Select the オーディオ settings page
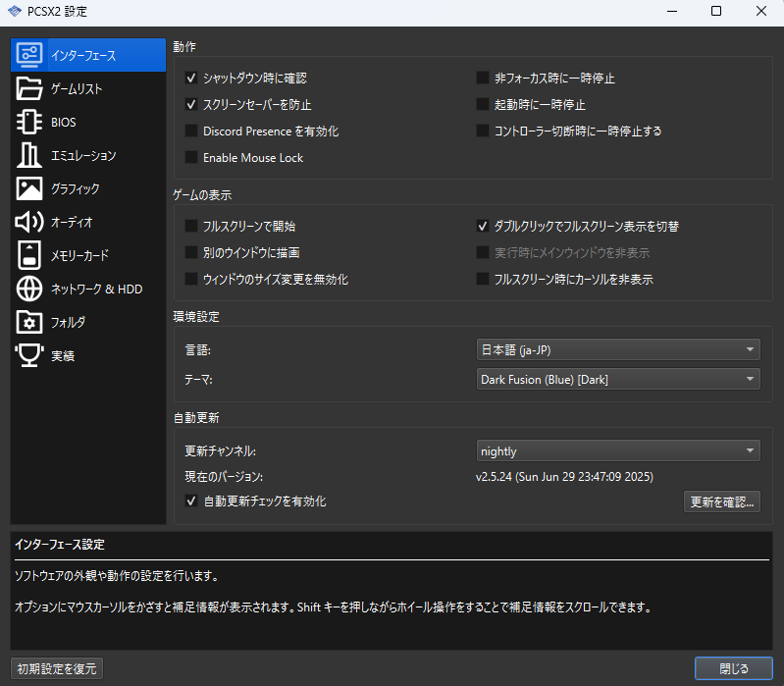Image resolution: width=784 pixels, height=686 pixels. pyautogui.click(x=88, y=222)
